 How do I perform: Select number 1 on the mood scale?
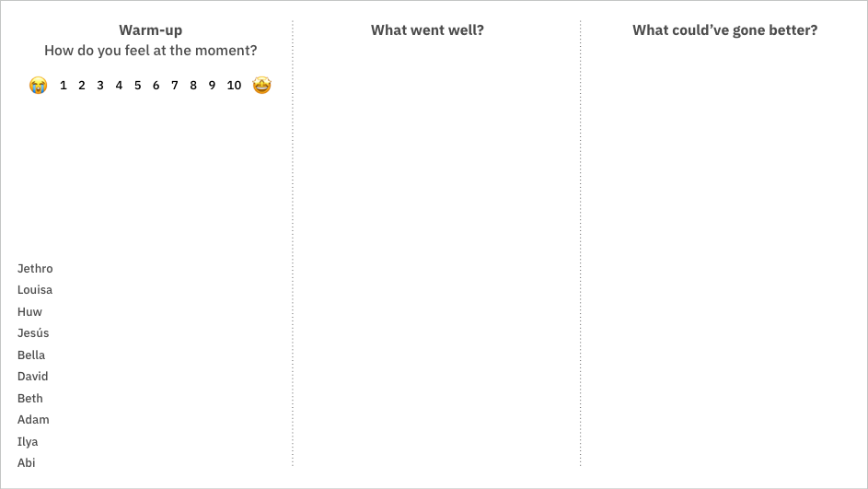(x=64, y=86)
